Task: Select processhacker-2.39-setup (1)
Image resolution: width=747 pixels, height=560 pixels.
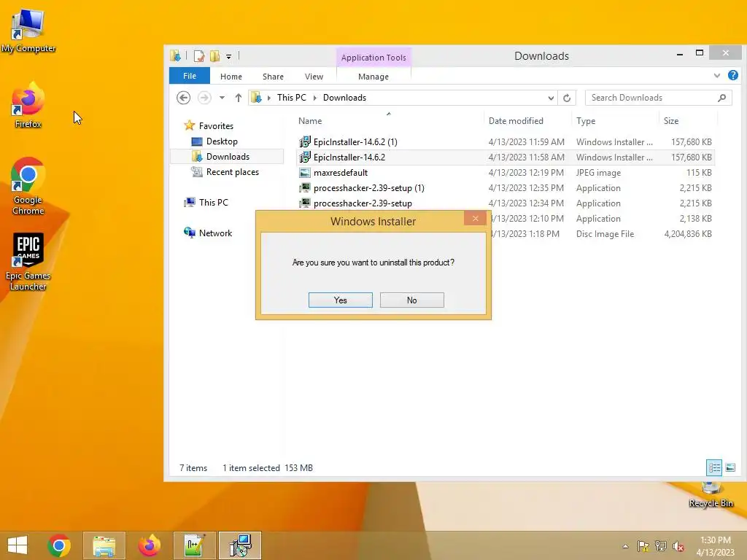Action: (x=368, y=187)
